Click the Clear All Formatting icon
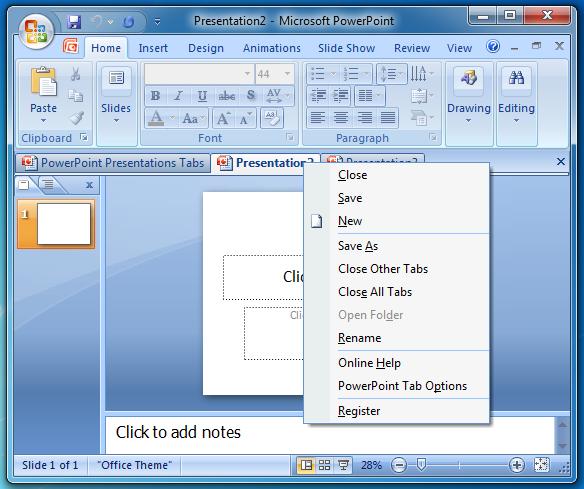The image size is (584, 489). tap(272, 118)
